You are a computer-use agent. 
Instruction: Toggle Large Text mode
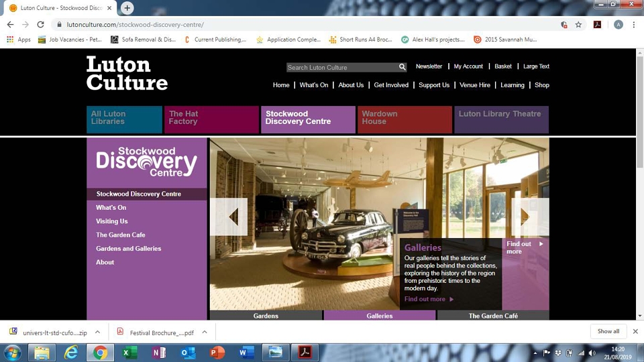point(536,66)
